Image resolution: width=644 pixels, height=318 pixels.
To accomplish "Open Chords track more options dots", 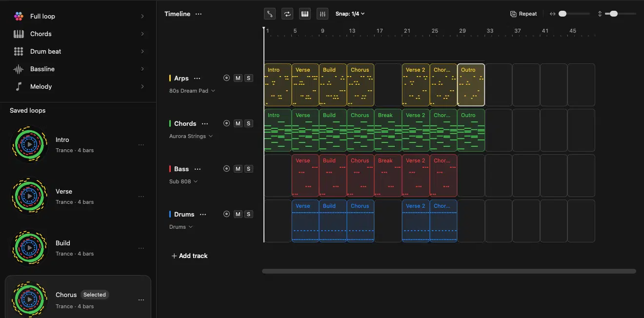I will (x=205, y=123).
